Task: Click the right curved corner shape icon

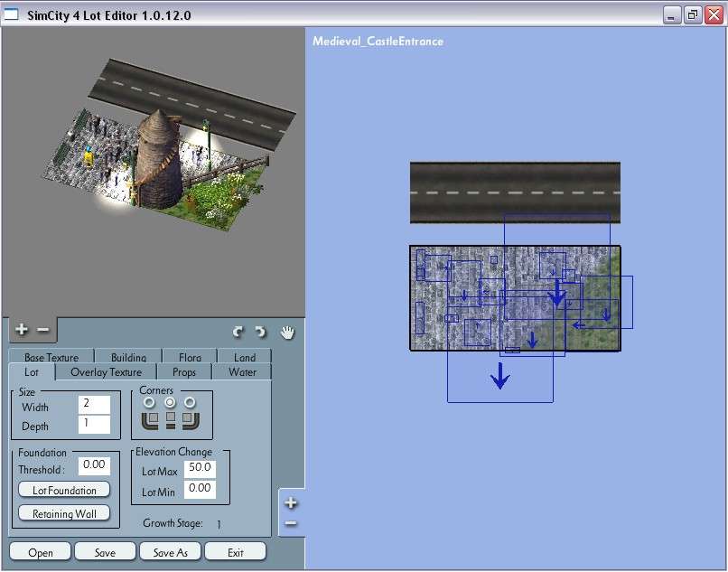Action: point(191,420)
